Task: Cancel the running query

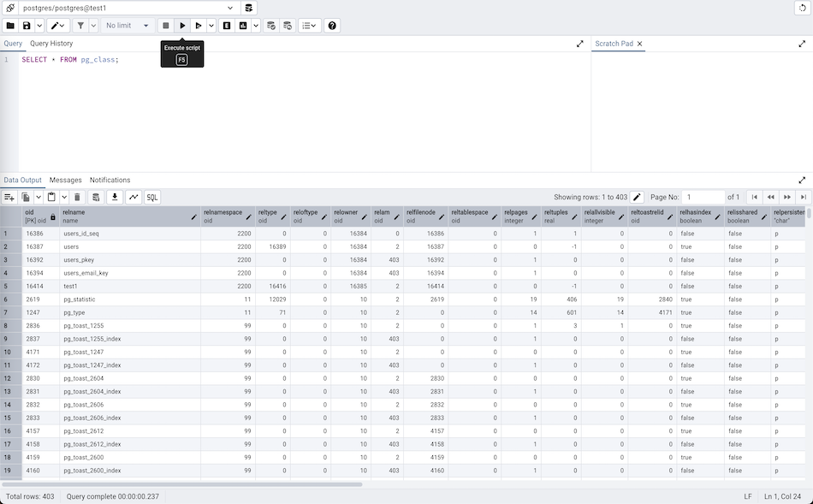Action: (x=165, y=25)
